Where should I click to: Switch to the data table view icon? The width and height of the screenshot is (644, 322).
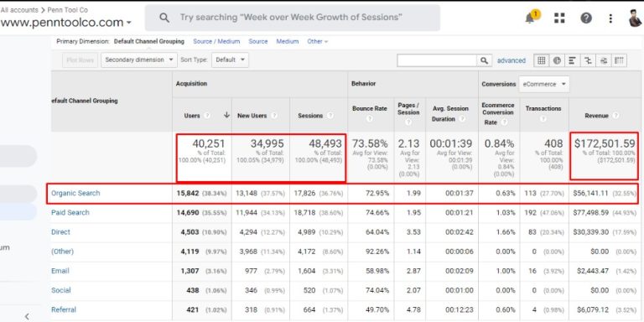point(542,60)
